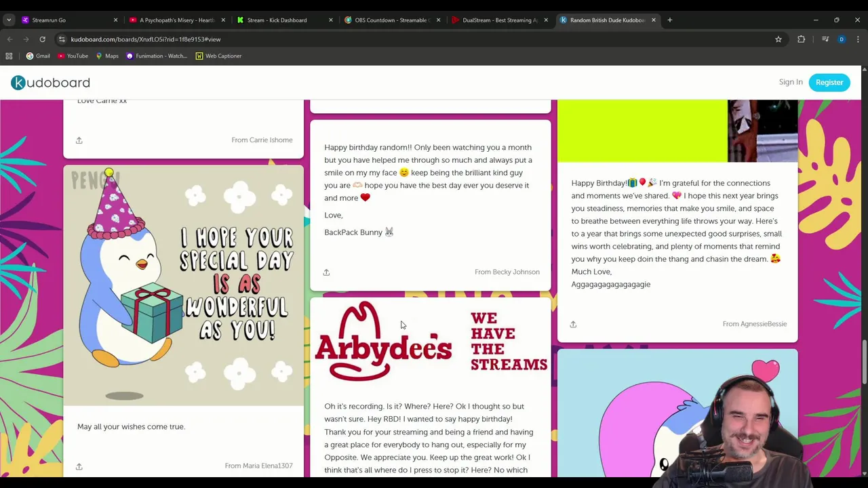Reload the current page

42,39
